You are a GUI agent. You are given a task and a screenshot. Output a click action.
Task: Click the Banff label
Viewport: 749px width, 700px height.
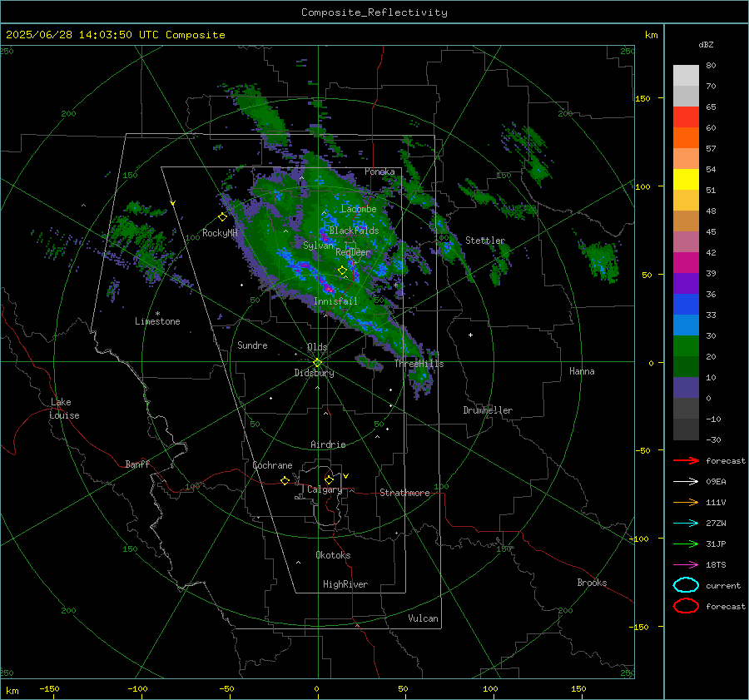pos(137,464)
